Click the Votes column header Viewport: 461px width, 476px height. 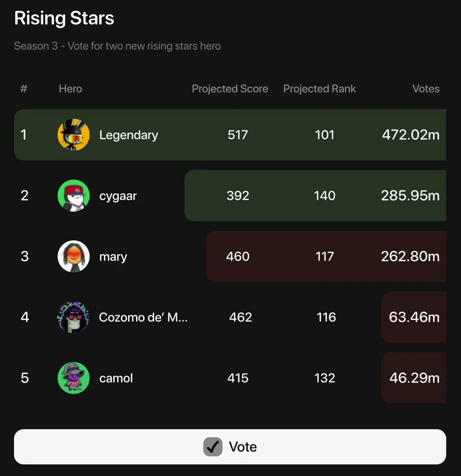coord(426,89)
